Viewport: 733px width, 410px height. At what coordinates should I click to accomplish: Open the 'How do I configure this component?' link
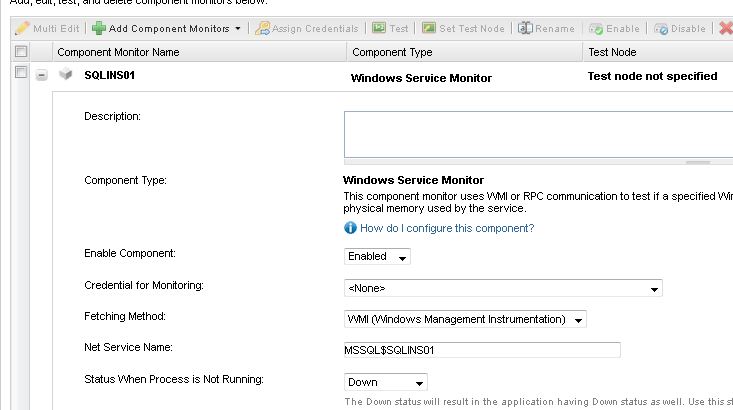[x=446, y=228]
